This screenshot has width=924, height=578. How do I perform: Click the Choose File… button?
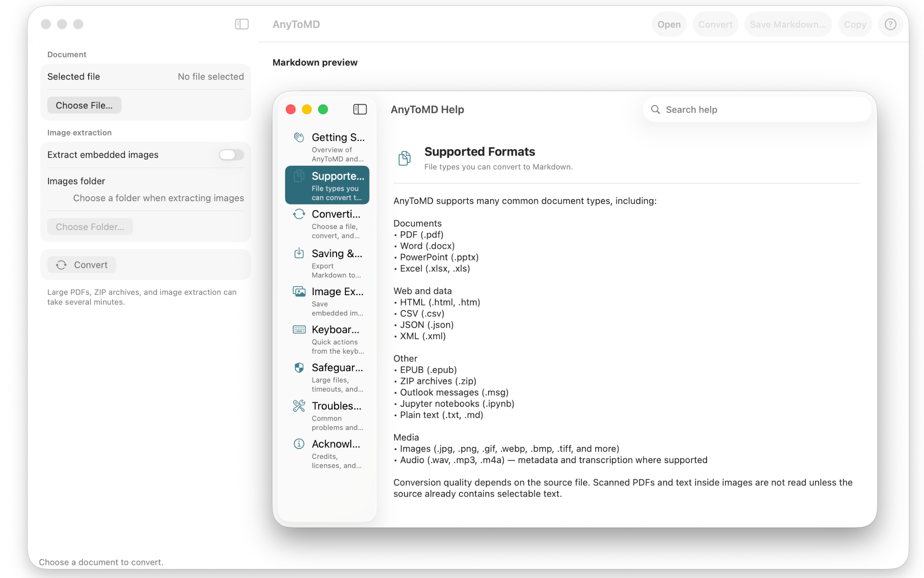[x=84, y=105]
